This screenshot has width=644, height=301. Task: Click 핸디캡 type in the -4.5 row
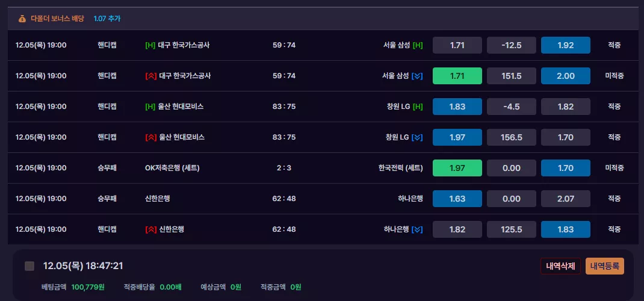point(107,107)
